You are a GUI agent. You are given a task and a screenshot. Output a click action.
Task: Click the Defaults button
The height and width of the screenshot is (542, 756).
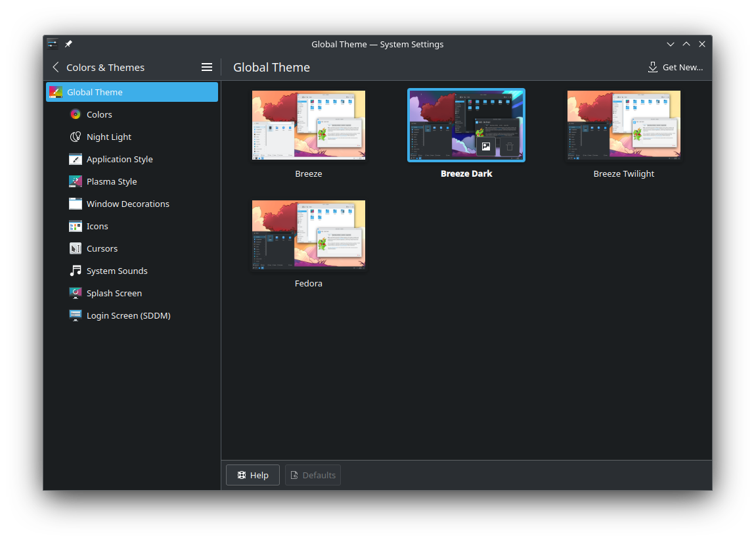[313, 475]
